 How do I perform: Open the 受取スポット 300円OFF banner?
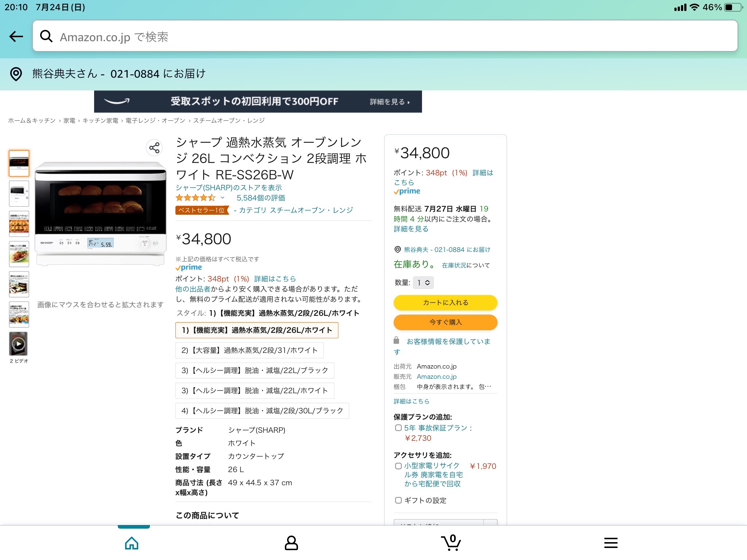click(258, 101)
